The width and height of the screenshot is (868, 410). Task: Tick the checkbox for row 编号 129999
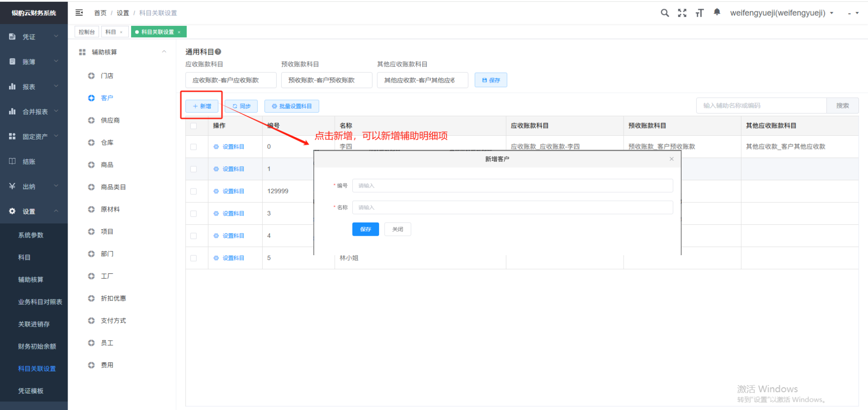click(x=194, y=191)
